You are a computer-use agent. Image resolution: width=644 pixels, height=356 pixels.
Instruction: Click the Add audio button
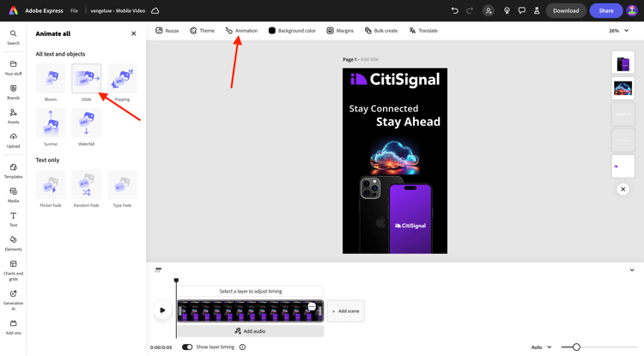(x=250, y=331)
